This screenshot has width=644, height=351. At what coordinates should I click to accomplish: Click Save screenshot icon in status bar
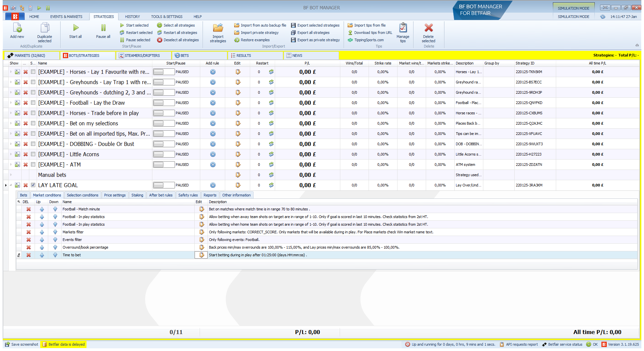click(7, 344)
